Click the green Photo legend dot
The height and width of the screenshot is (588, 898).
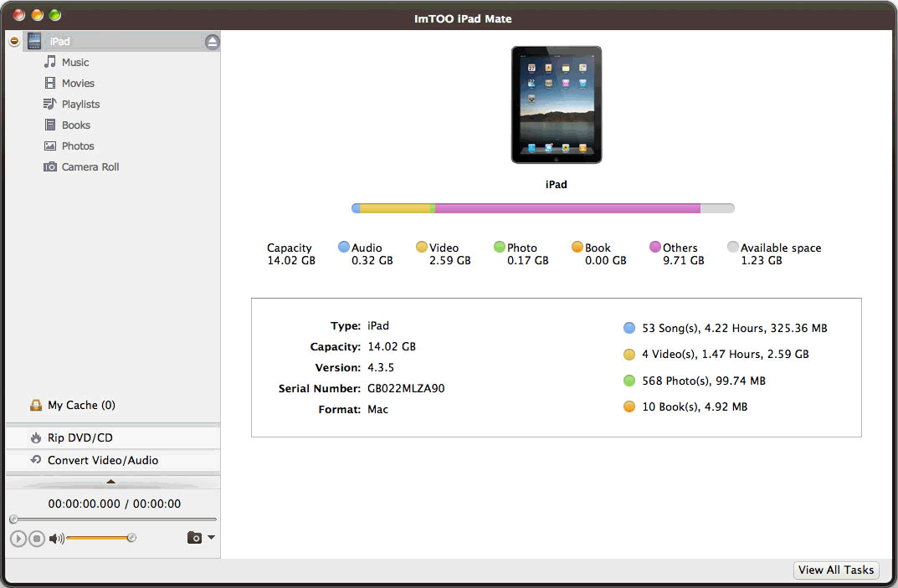point(500,247)
